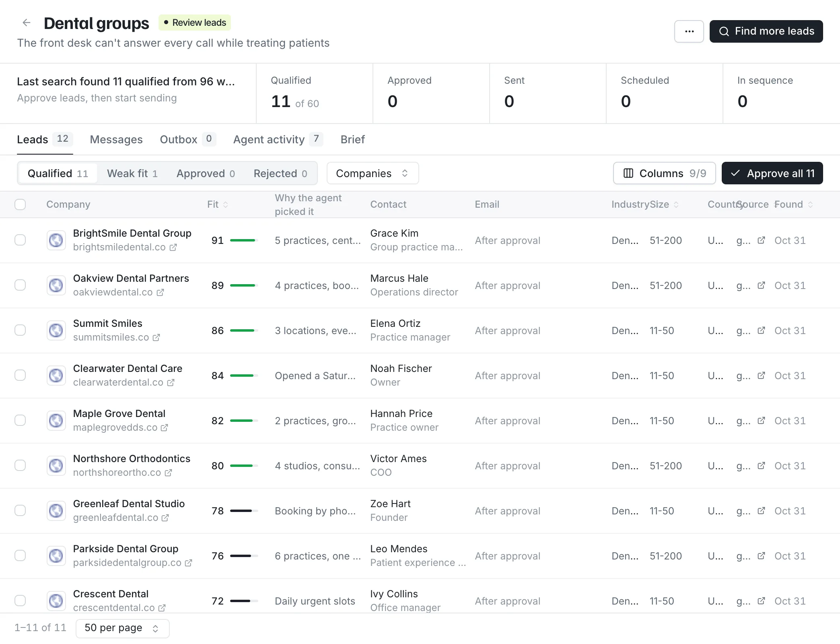Open source link icon in Parkside Dental row
This screenshot has width=840, height=644.
point(761,556)
